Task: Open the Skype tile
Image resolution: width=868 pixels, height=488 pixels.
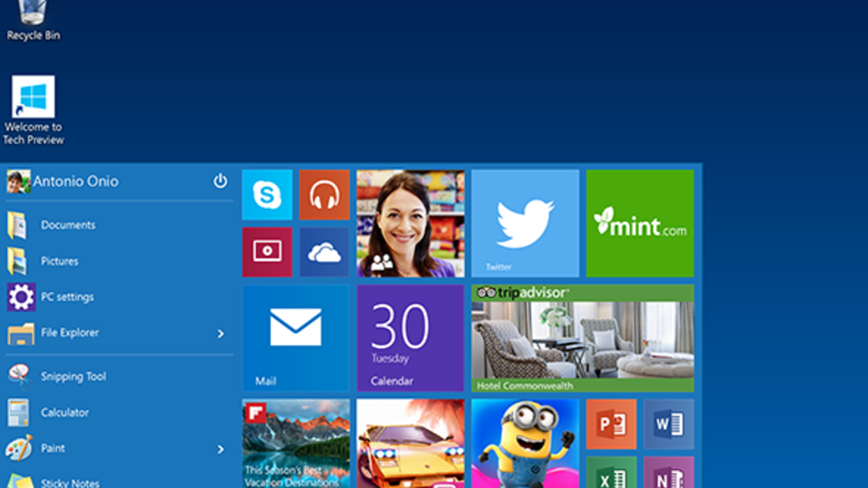Action: point(267,194)
